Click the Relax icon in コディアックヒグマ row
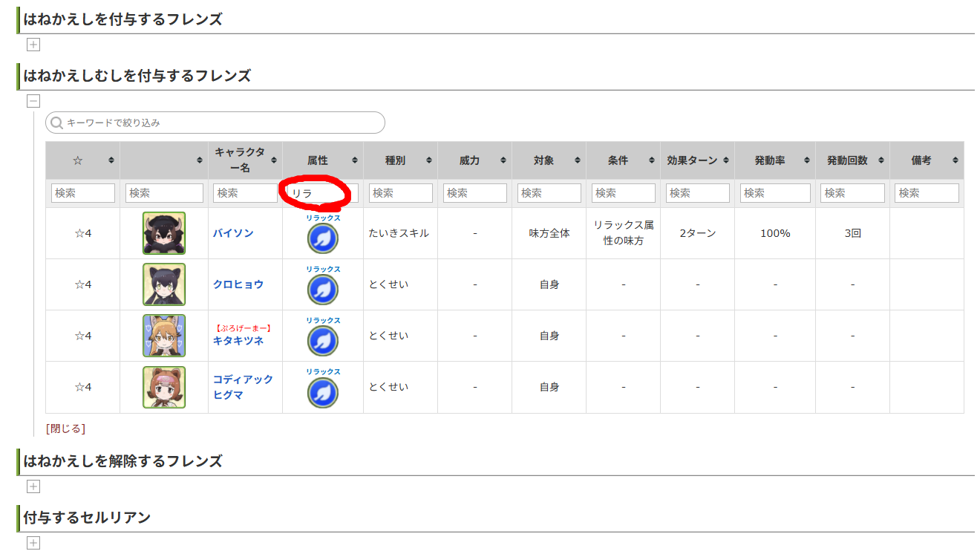 (323, 392)
